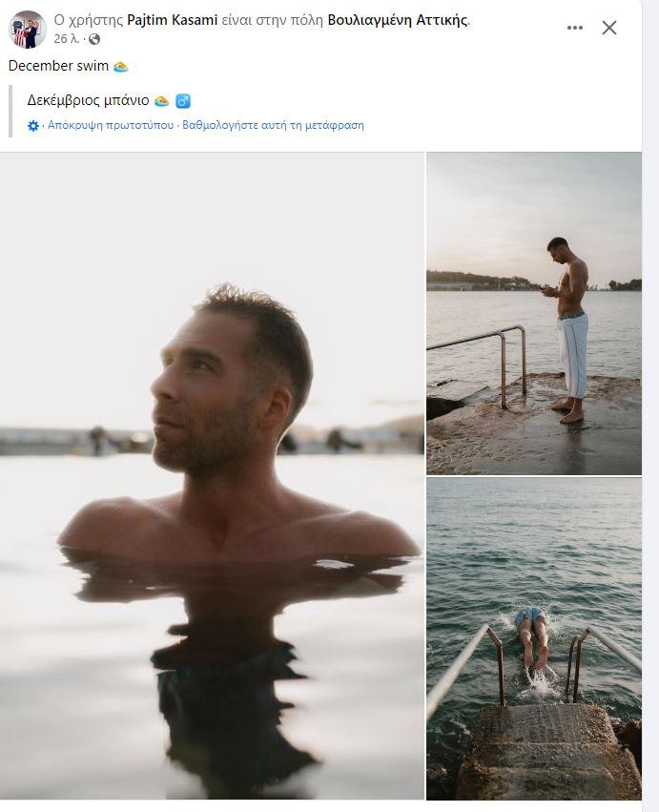Click Pajtim Kasami's profile avatar
Image resolution: width=659 pixels, height=812 pixels.
(28, 30)
